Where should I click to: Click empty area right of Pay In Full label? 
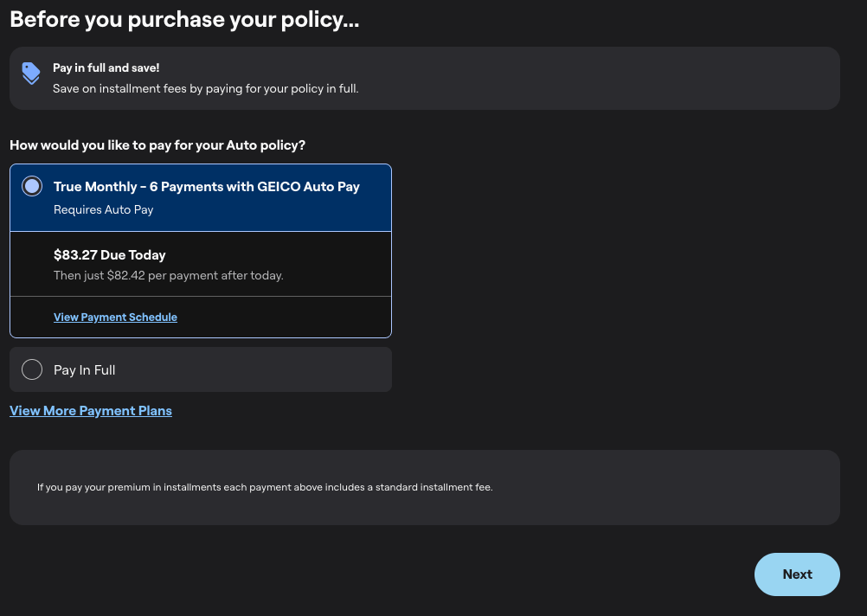(260, 369)
